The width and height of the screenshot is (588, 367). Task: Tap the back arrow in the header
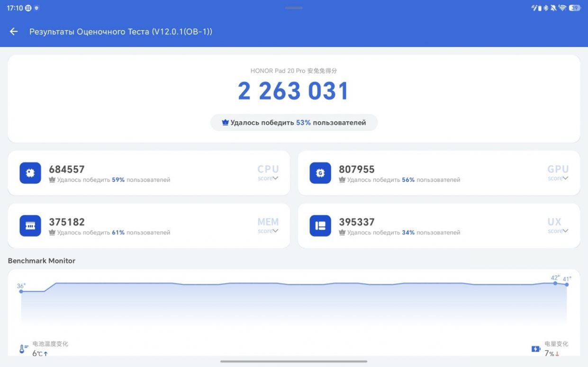(x=14, y=32)
